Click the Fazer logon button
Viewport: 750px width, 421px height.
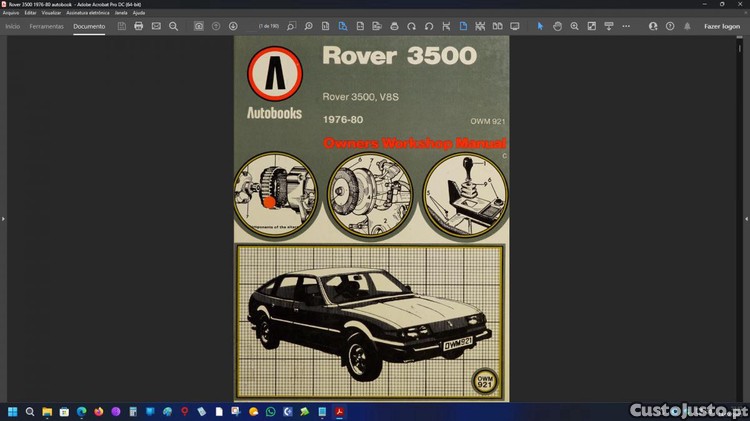[722, 26]
